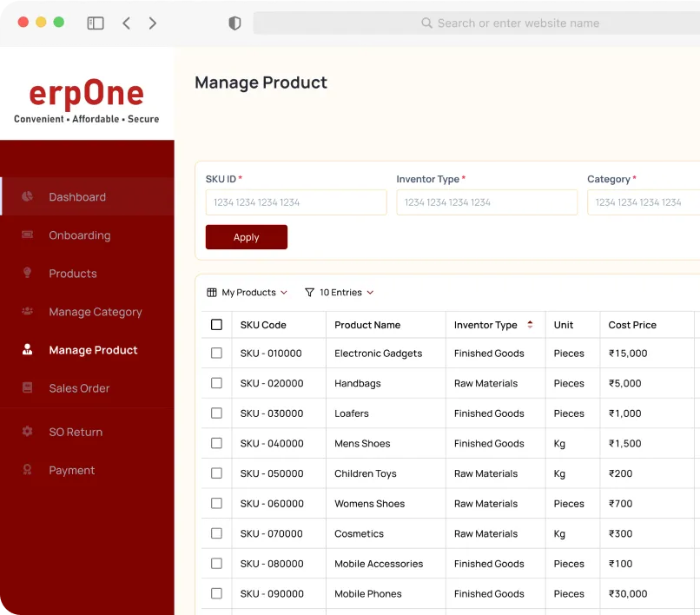The height and width of the screenshot is (615, 700).
Task: Open Payment in the sidebar
Action: point(87,470)
